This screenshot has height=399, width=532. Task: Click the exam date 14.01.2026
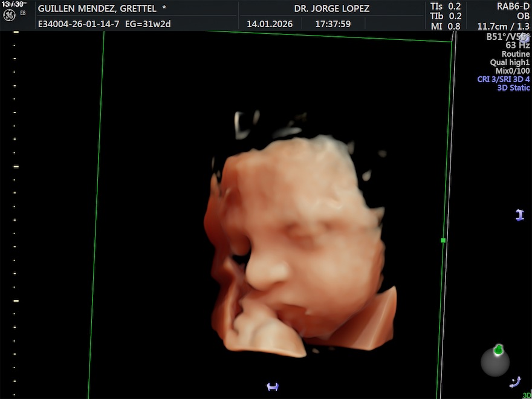tap(270, 24)
